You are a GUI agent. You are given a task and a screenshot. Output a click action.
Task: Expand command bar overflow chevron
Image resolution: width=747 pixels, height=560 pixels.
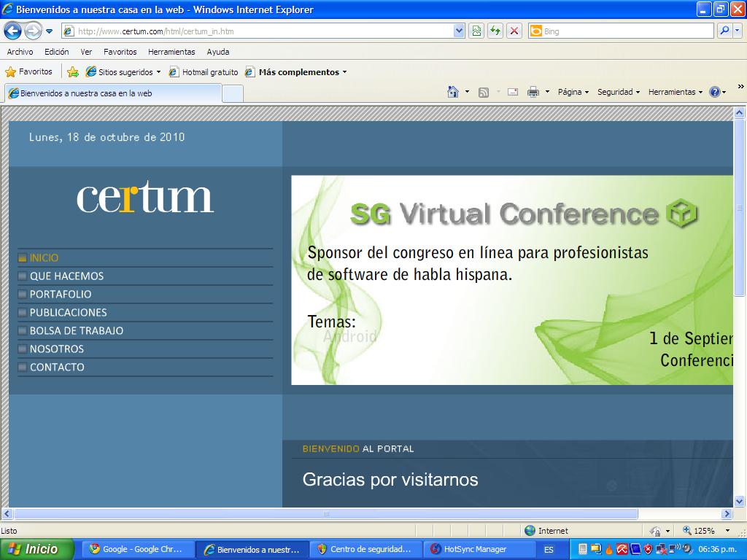pyautogui.click(x=741, y=87)
